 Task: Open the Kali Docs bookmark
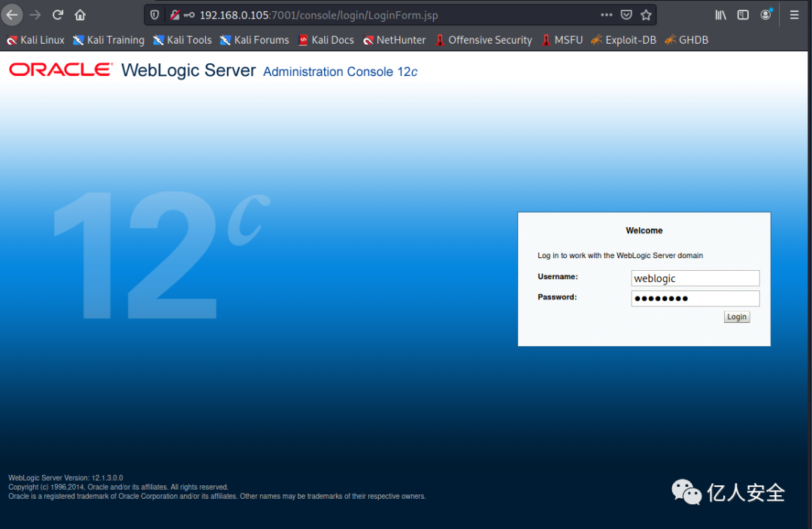pyautogui.click(x=326, y=40)
